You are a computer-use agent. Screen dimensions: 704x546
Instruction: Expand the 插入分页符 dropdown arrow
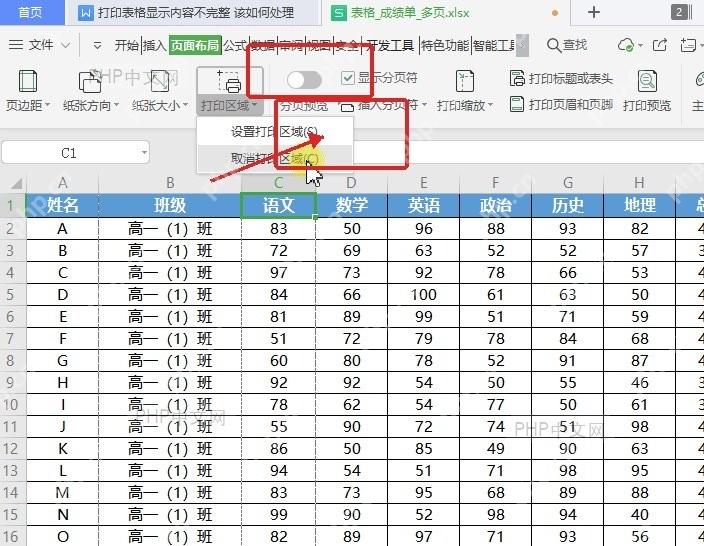point(424,105)
